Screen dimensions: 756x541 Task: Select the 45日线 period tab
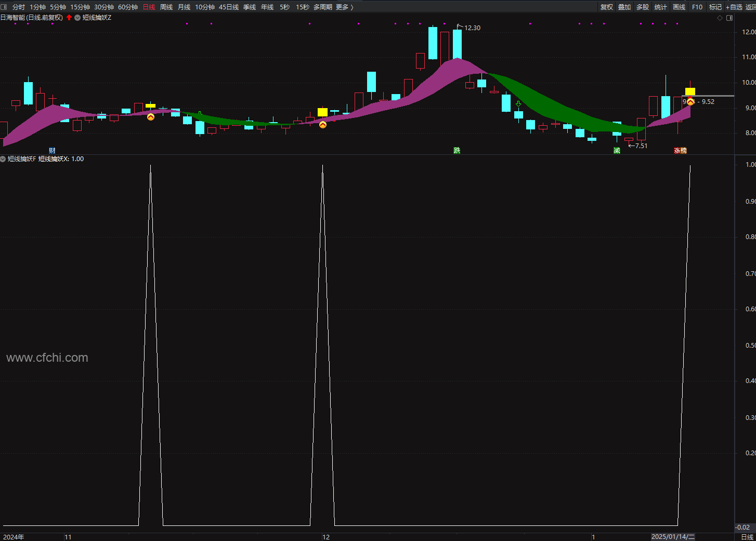[229, 7]
